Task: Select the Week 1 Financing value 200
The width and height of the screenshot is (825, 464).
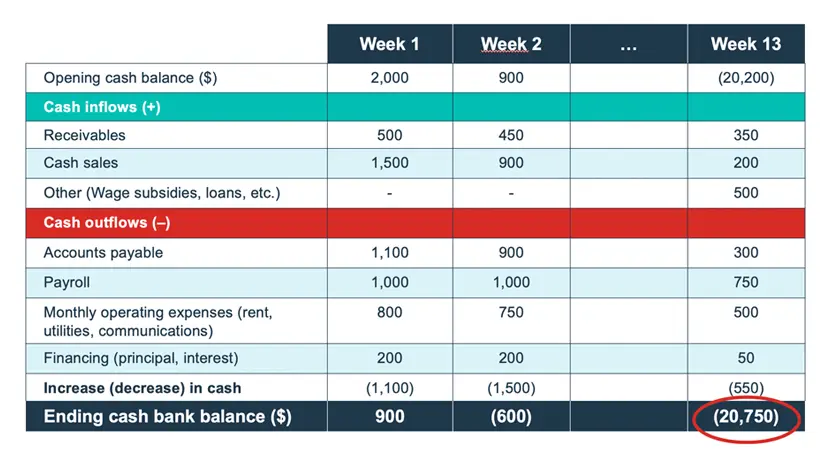Action: (389, 358)
